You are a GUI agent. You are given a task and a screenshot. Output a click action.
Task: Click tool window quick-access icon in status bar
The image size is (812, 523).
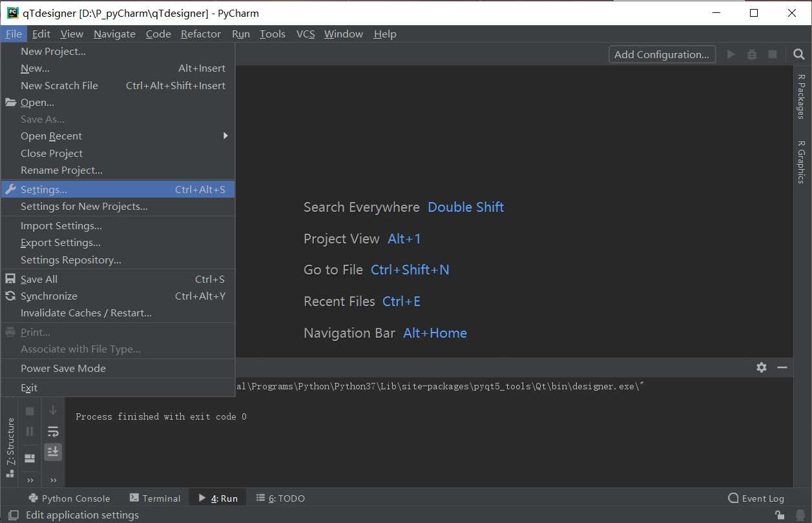(x=13, y=515)
